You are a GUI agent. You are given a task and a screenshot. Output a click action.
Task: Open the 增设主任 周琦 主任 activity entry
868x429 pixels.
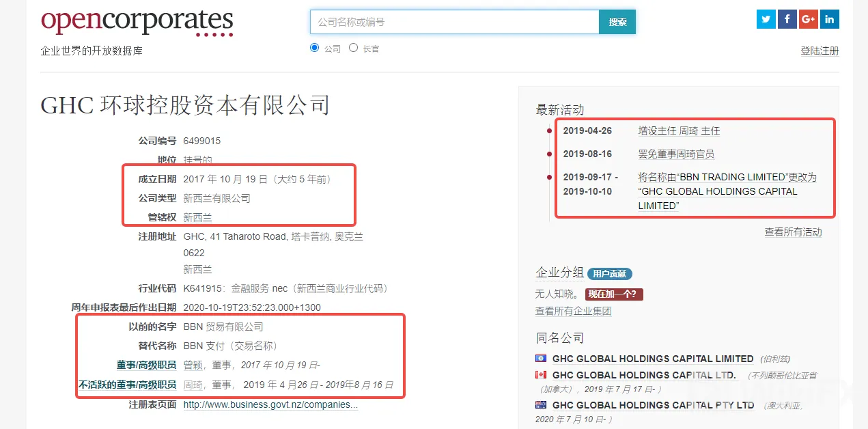click(679, 131)
